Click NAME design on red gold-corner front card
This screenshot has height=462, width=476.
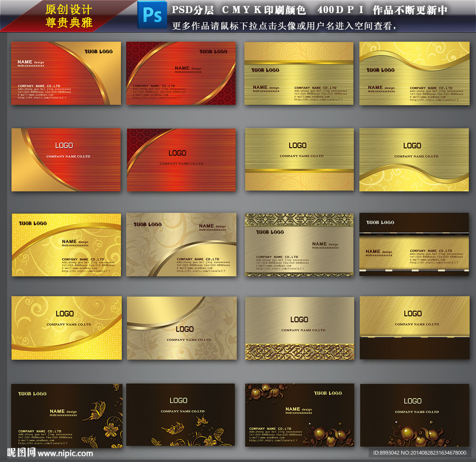(31, 62)
